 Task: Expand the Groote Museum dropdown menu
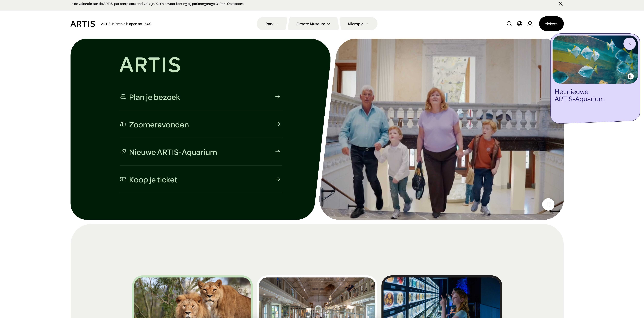click(313, 24)
